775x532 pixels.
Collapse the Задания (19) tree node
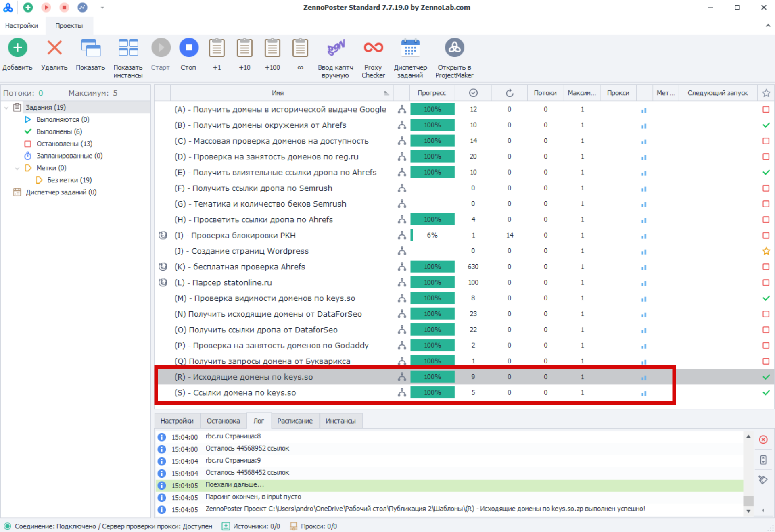pyautogui.click(x=6, y=108)
